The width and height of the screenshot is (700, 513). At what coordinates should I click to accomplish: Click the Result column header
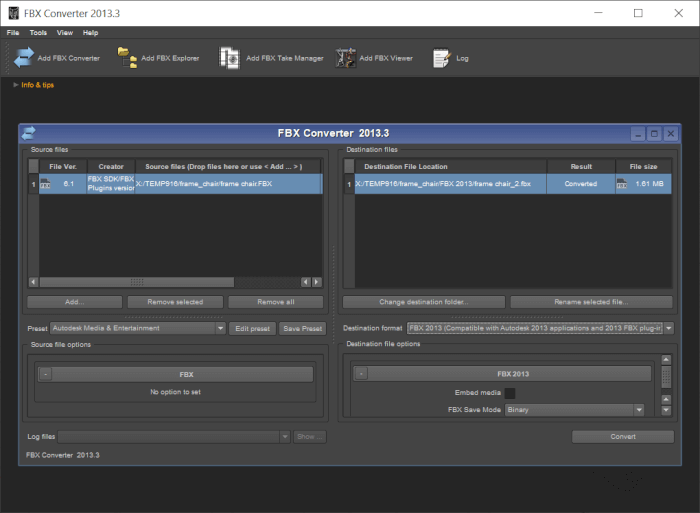click(581, 167)
